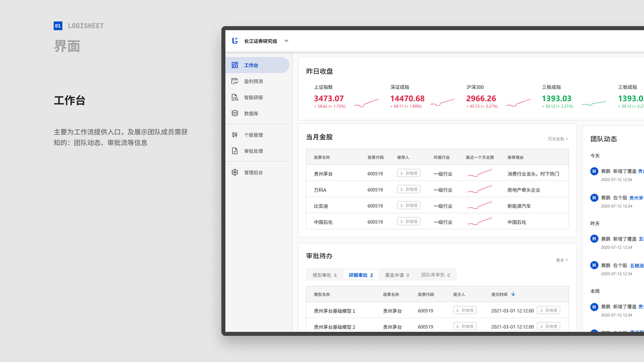The height and width of the screenshot is (362, 644).
Task: Click the 上证指数 value 3473.07
Action: (329, 99)
